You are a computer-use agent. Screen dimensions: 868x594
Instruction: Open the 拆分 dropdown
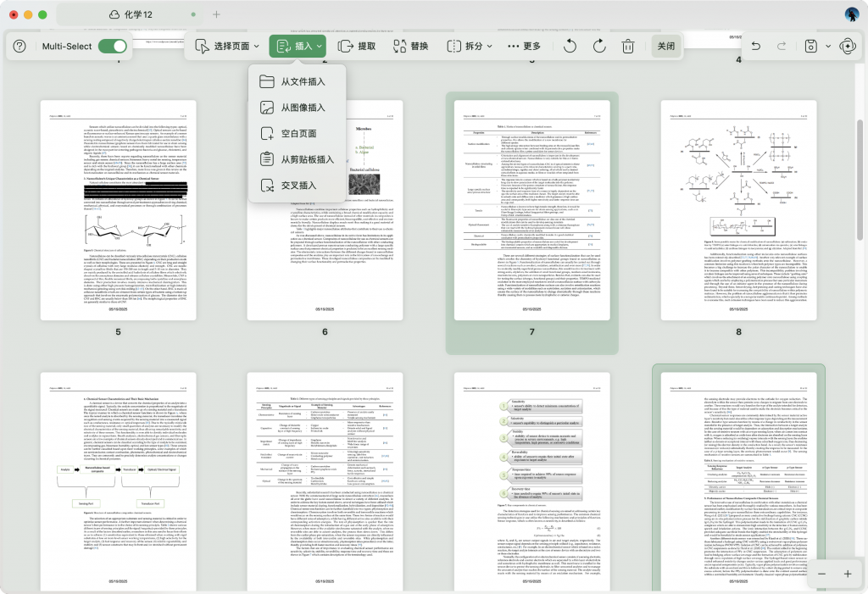coord(470,47)
